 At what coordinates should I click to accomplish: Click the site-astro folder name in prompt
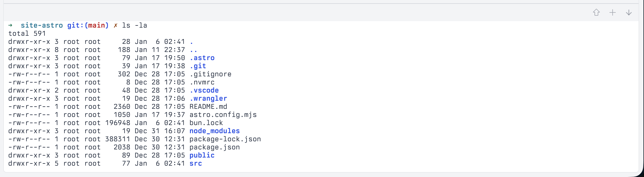42,25
